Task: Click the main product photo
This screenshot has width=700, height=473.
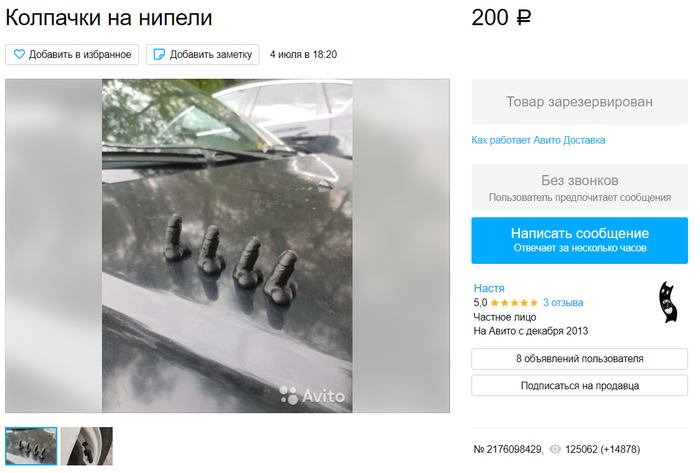Action: point(227,246)
